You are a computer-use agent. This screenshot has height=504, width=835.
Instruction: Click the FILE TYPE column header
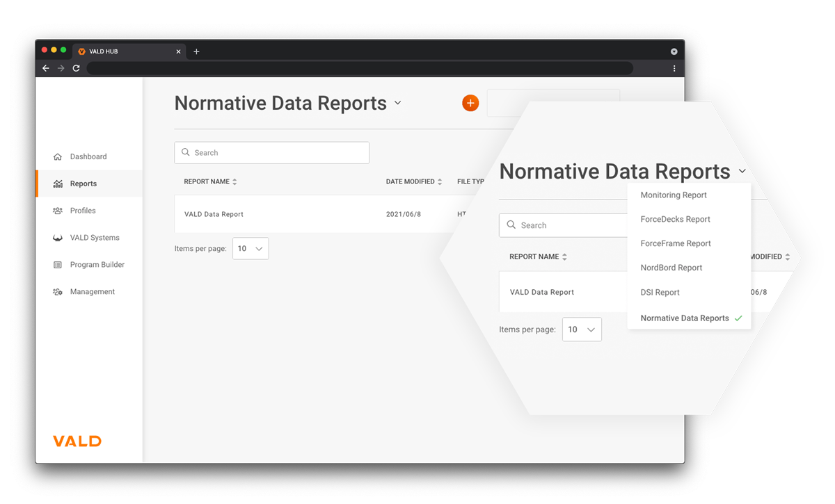pos(471,181)
